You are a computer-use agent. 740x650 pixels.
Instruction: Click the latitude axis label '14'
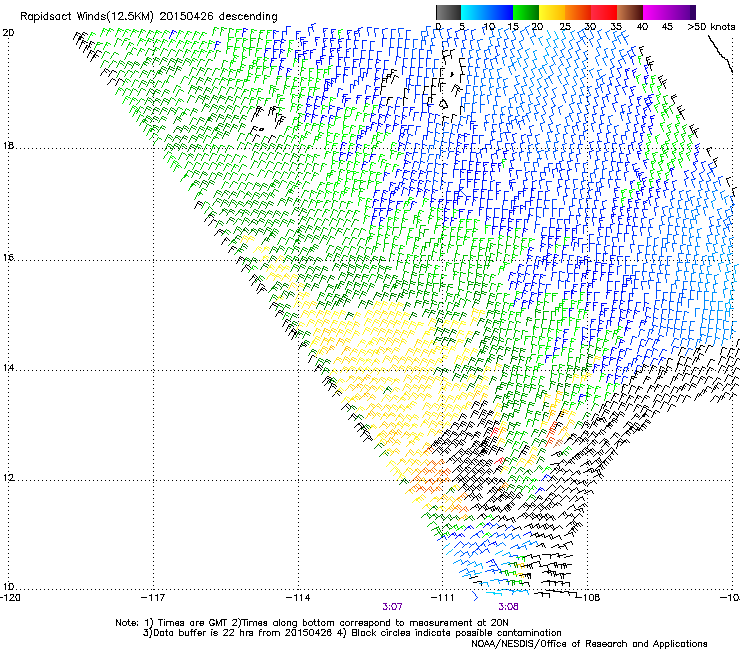[x=8, y=367]
